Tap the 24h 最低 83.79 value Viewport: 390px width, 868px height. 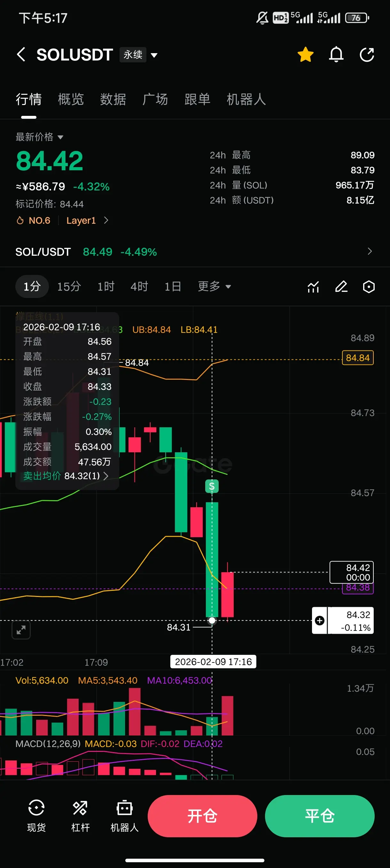(x=363, y=170)
